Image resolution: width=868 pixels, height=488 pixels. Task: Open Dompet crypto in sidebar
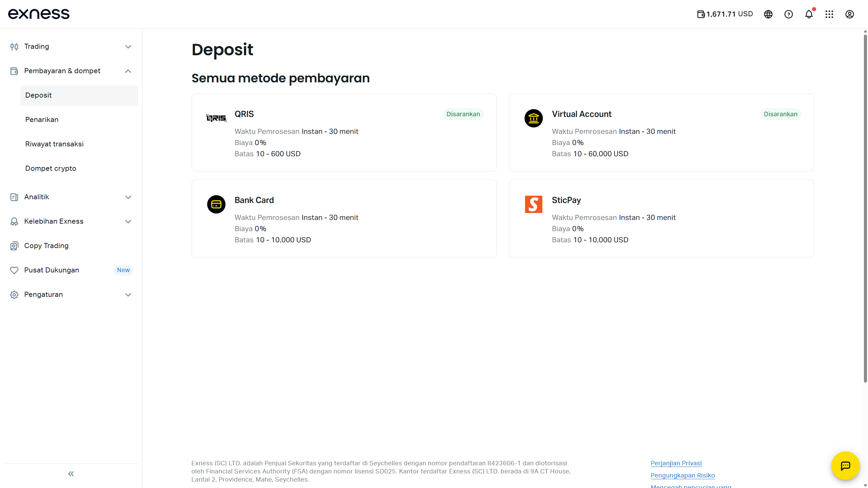click(x=51, y=168)
